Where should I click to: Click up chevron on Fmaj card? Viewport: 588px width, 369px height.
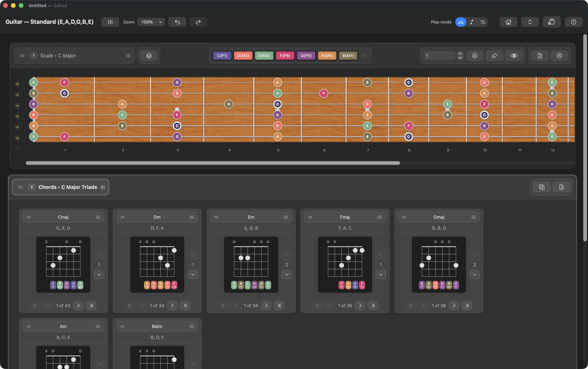point(381,255)
